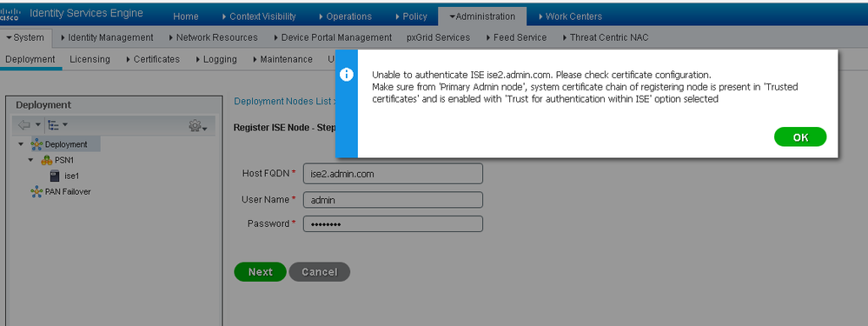Select the Deployment tab

coord(30,59)
